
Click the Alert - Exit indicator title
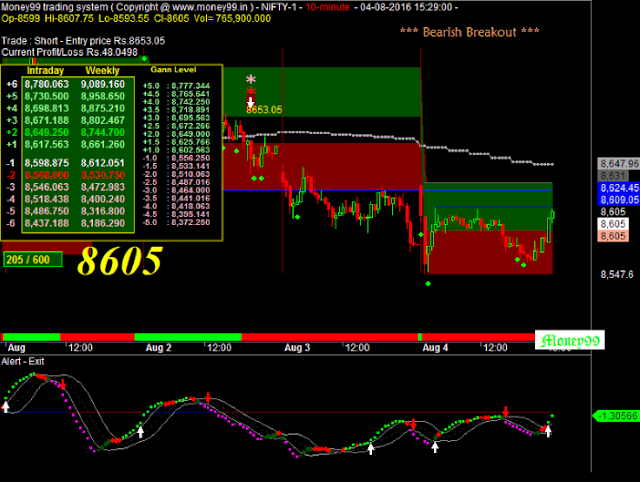point(23,362)
